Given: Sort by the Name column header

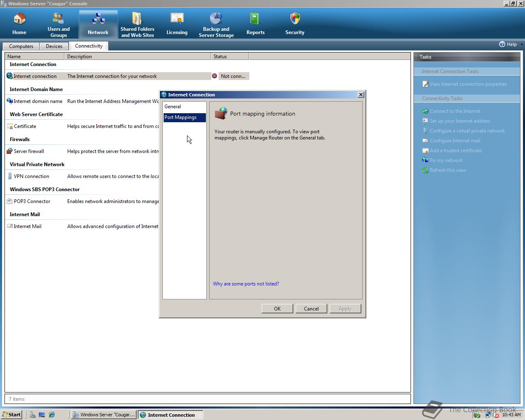Looking at the screenshot, I should coord(34,57).
